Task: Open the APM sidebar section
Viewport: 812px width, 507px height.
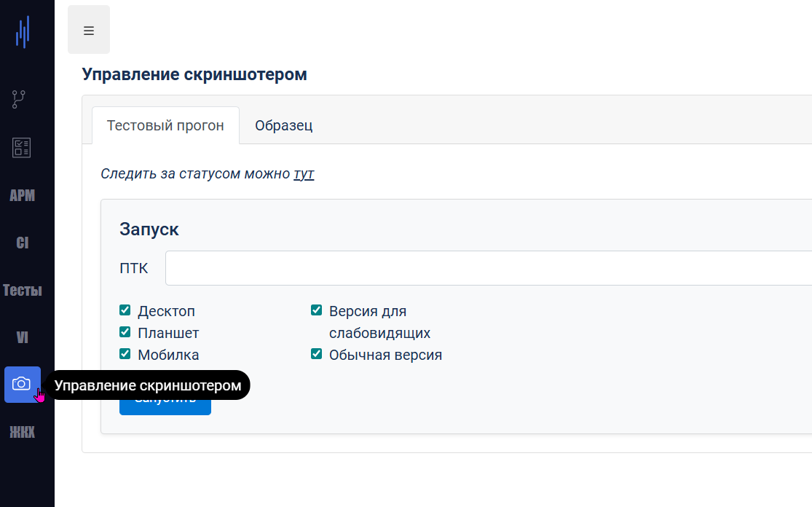Action: click(x=23, y=195)
